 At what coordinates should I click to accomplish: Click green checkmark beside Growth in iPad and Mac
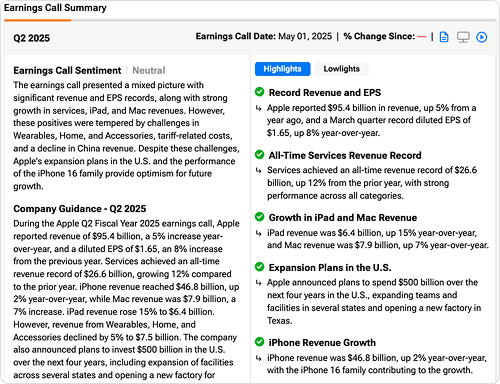pyautogui.click(x=259, y=217)
